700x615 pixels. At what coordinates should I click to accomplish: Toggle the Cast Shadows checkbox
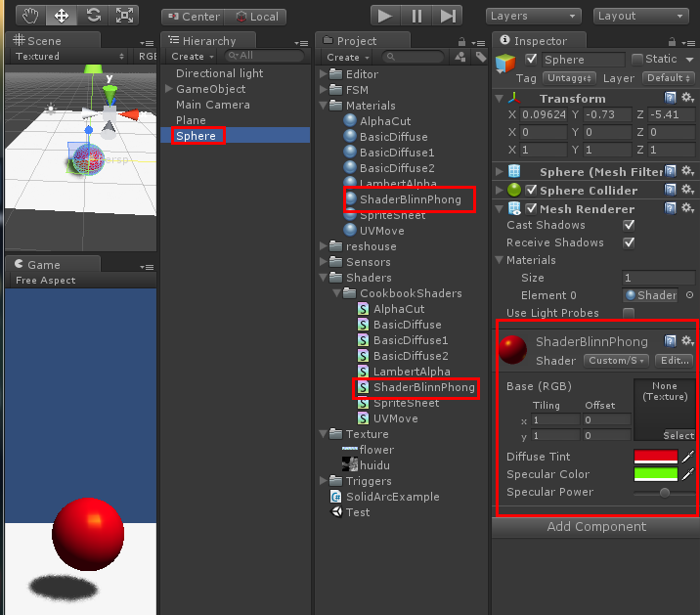629,225
